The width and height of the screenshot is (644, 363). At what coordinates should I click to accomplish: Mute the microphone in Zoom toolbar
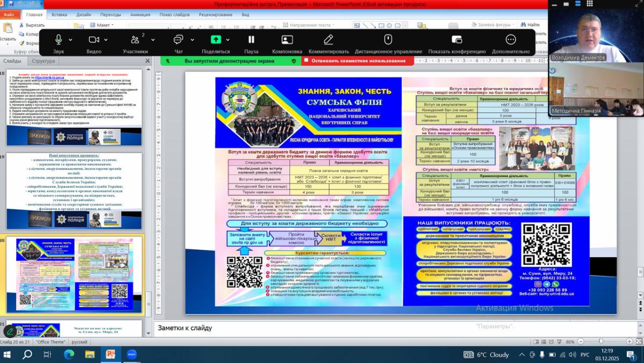pos(58,40)
